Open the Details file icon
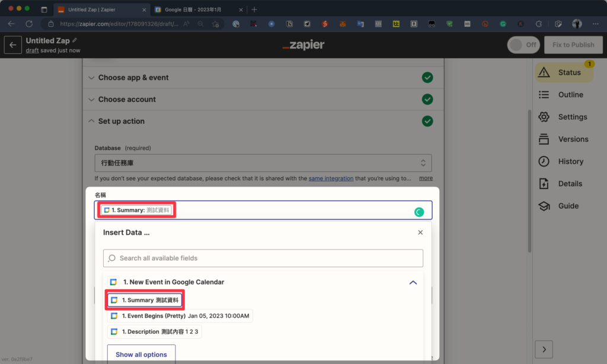 tap(544, 184)
